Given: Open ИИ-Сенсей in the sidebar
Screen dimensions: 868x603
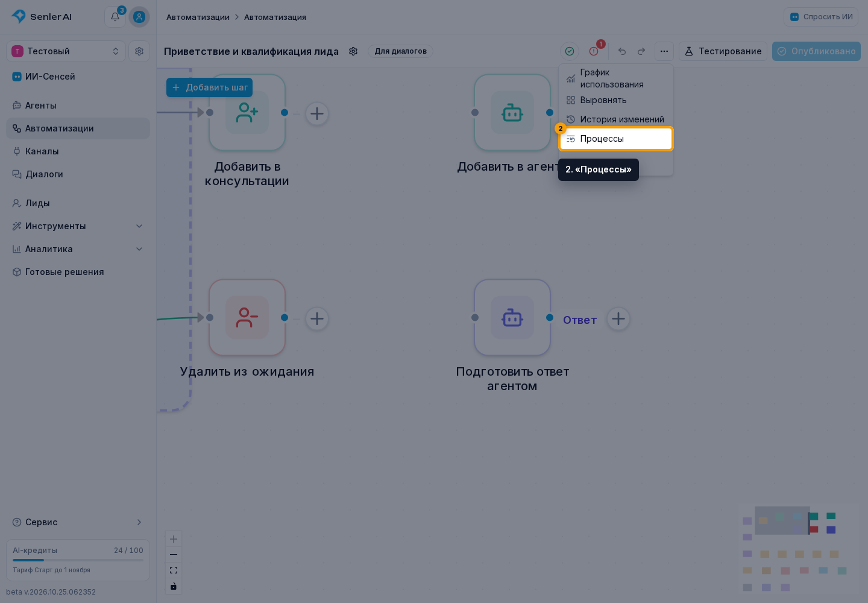Looking at the screenshot, I should click(x=78, y=77).
